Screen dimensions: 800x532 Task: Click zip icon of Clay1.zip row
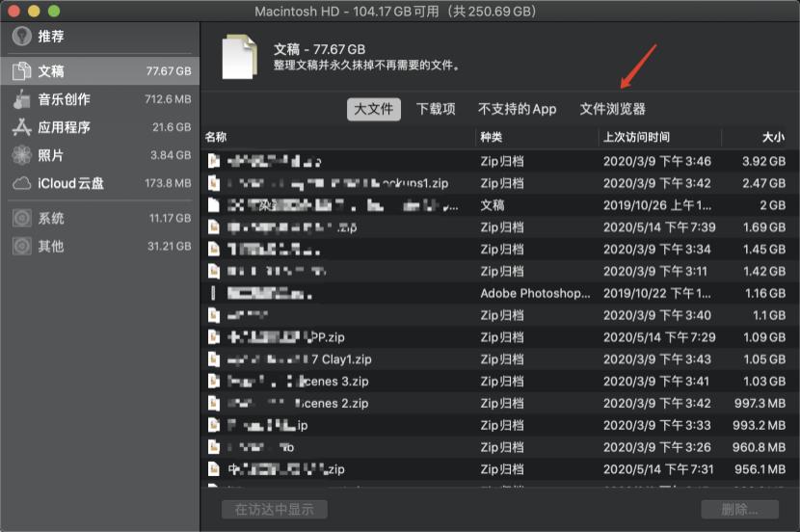tap(214, 359)
